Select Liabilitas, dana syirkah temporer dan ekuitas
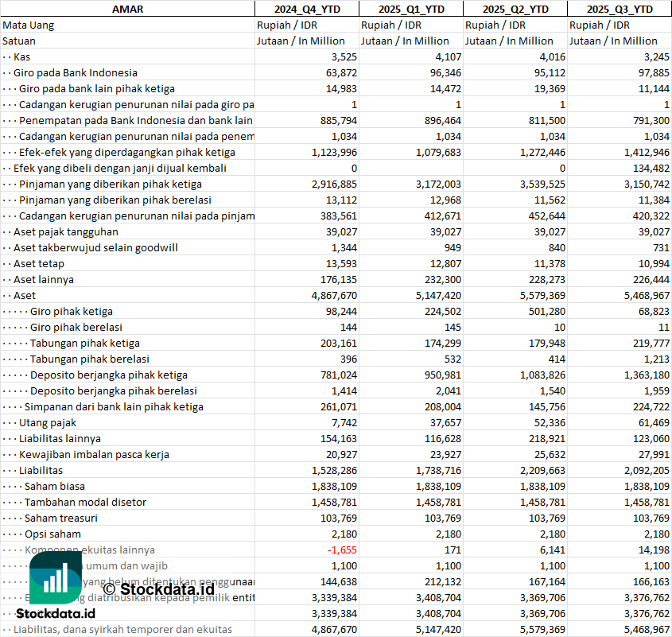This screenshot has height=637, width=672. click(122, 629)
